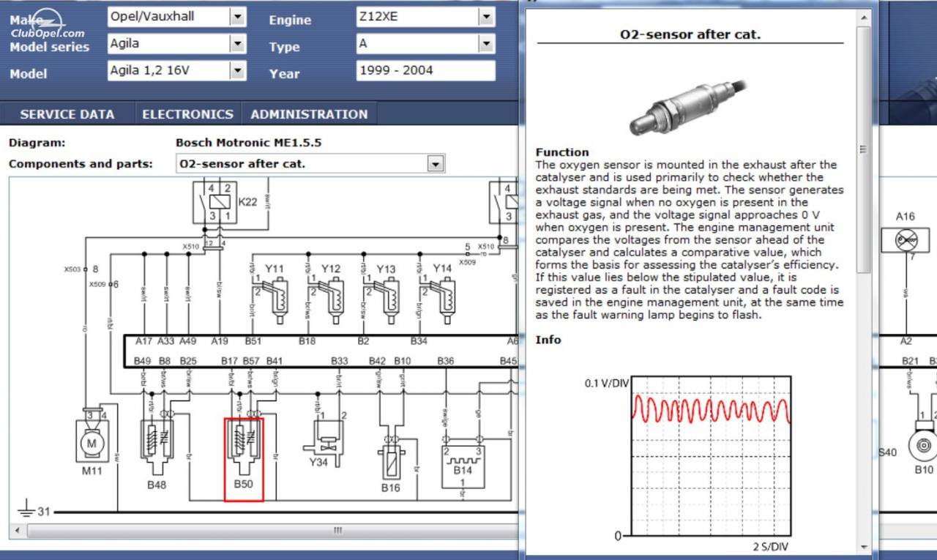The width and height of the screenshot is (937, 560).
Task: Click pin label B57 on the control unit
Action: 251,361
